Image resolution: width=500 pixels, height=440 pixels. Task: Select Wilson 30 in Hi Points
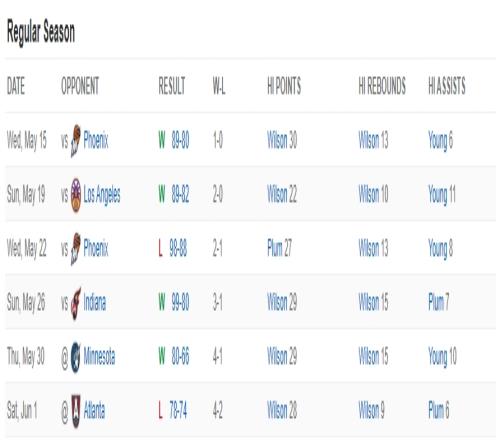(x=282, y=140)
